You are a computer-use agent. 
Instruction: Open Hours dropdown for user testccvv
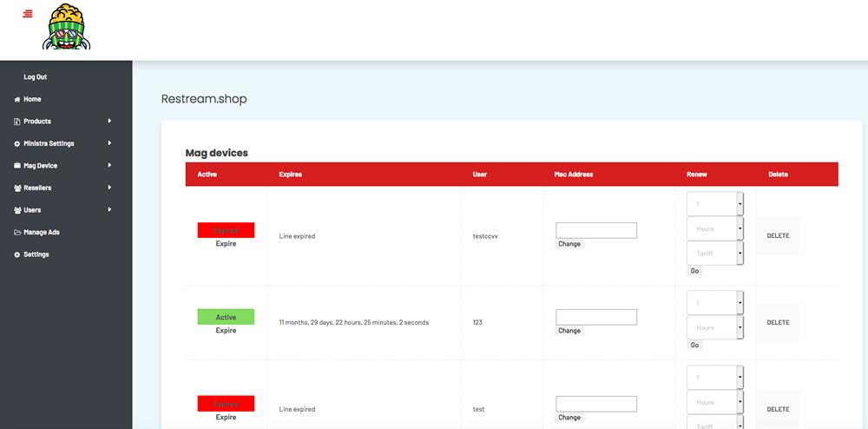coord(715,228)
